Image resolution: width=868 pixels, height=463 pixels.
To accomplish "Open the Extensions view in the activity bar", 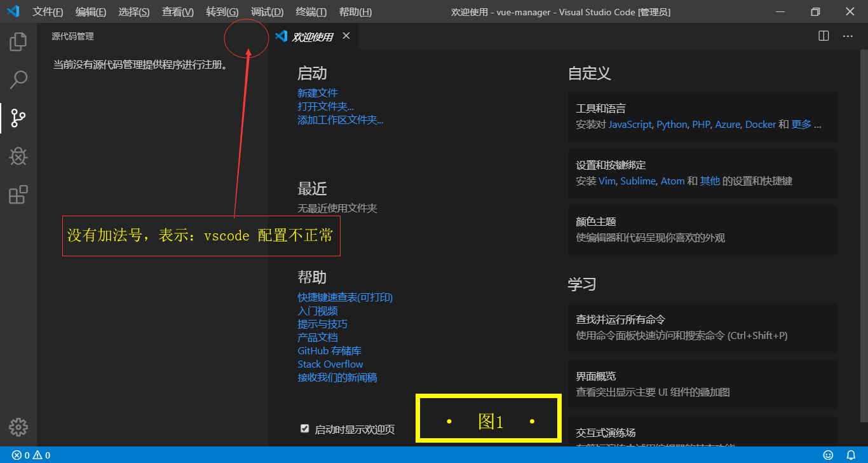I will (18, 195).
